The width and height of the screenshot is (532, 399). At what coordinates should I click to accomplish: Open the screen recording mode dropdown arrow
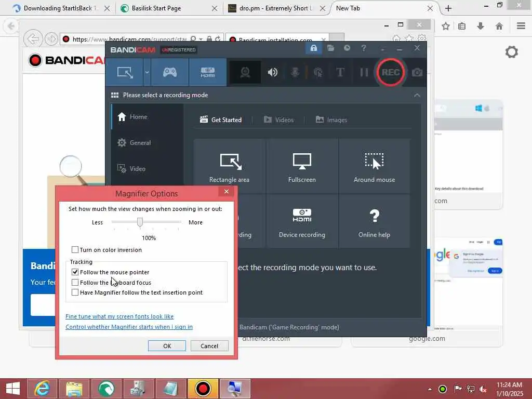(x=147, y=72)
